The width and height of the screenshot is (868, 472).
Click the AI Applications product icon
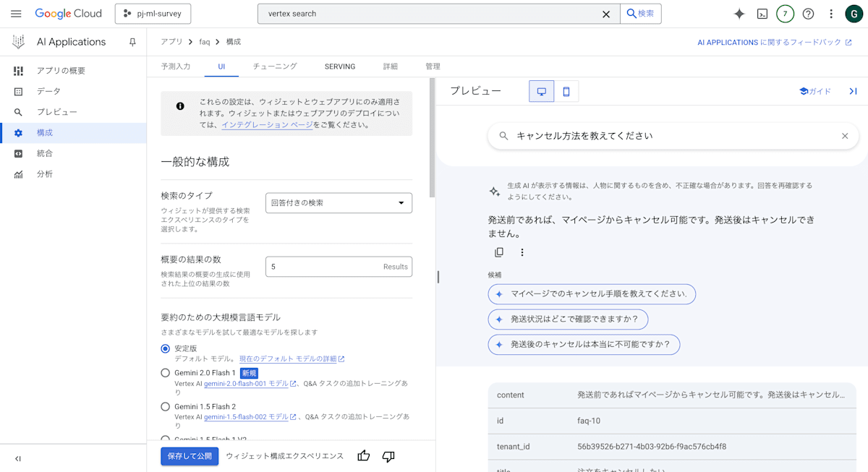[x=18, y=42]
